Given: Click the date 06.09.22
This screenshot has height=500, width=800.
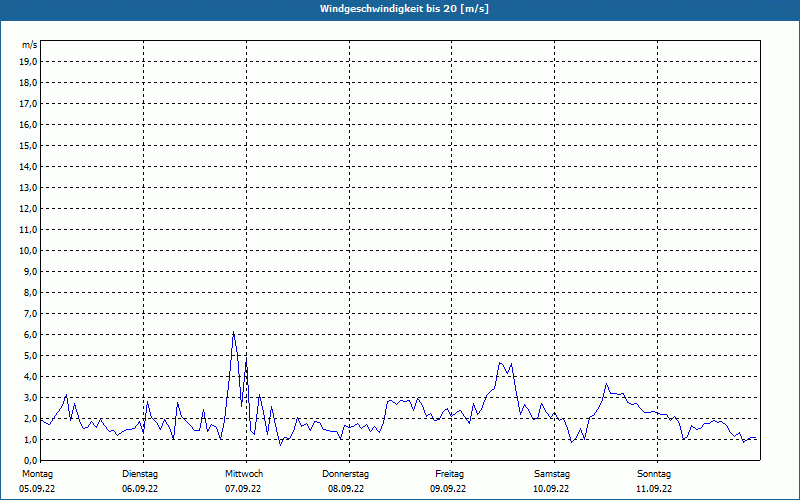Looking at the screenshot, I should [x=140, y=489].
